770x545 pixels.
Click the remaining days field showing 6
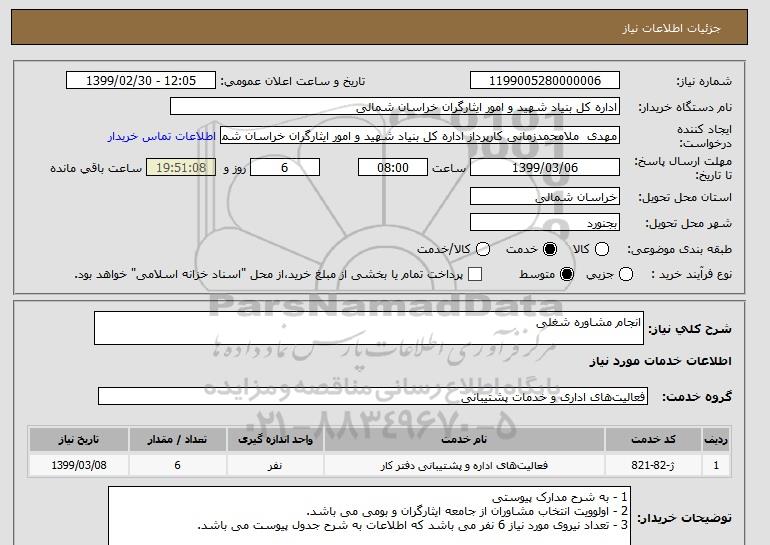click(285, 167)
